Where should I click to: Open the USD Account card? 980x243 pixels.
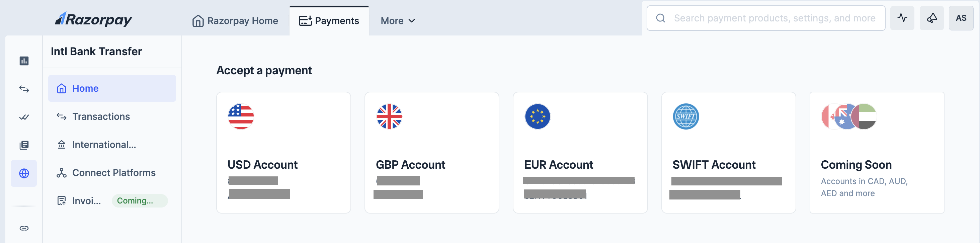[x=283, y=152]
